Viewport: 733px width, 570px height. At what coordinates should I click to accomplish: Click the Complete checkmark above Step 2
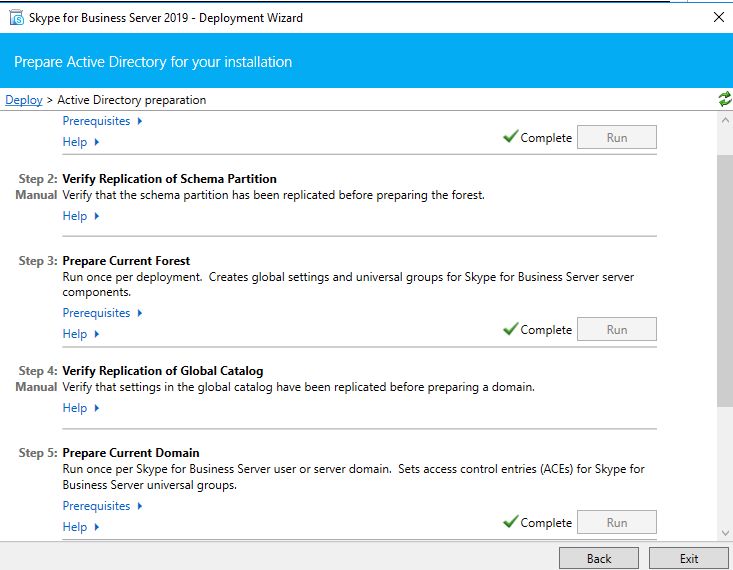click(x=510, y=137)
